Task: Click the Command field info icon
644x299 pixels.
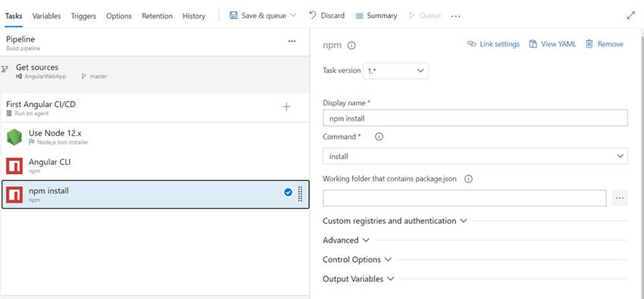Action: tap(379, 137)
